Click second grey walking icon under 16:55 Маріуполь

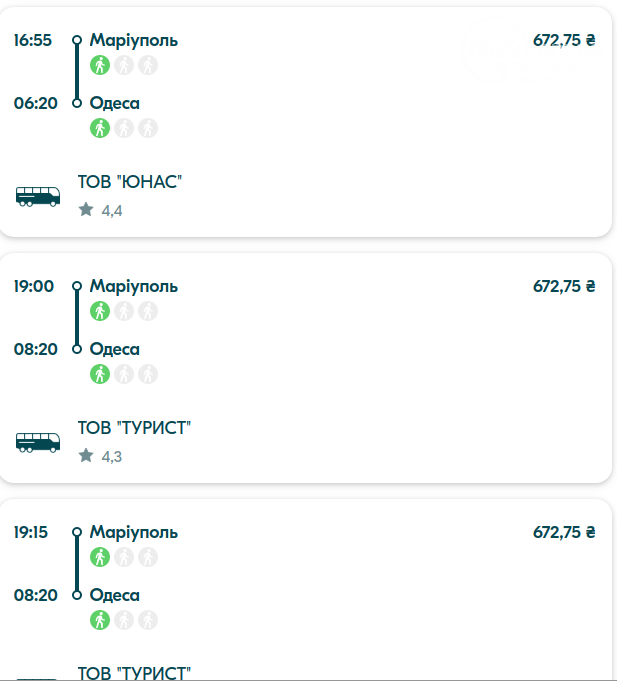point(124,65)
